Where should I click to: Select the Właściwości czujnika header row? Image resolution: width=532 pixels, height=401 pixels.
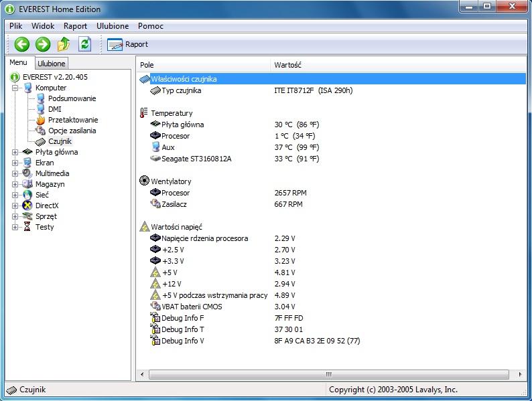click(x=332, y=79)
